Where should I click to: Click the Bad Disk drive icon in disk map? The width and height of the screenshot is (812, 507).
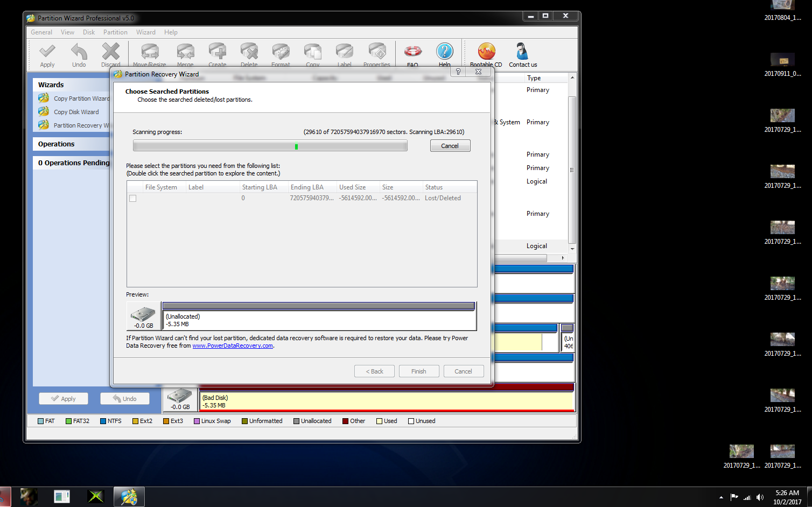point(180,397)
